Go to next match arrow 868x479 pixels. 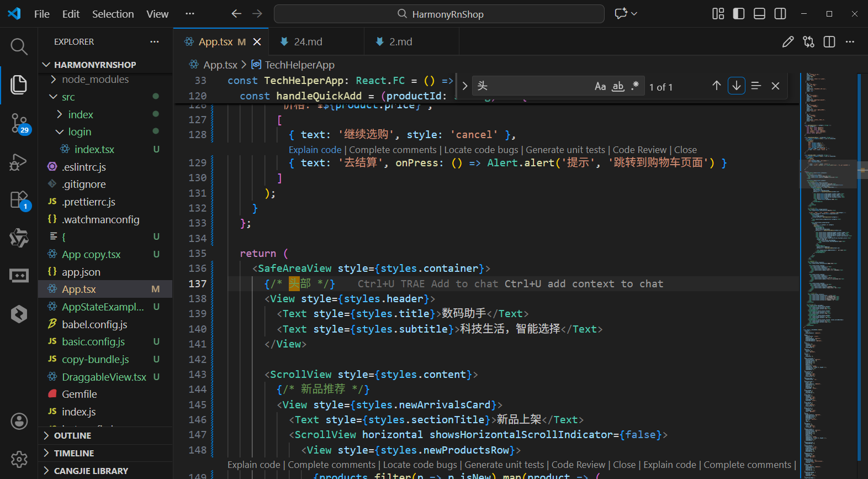737,86
